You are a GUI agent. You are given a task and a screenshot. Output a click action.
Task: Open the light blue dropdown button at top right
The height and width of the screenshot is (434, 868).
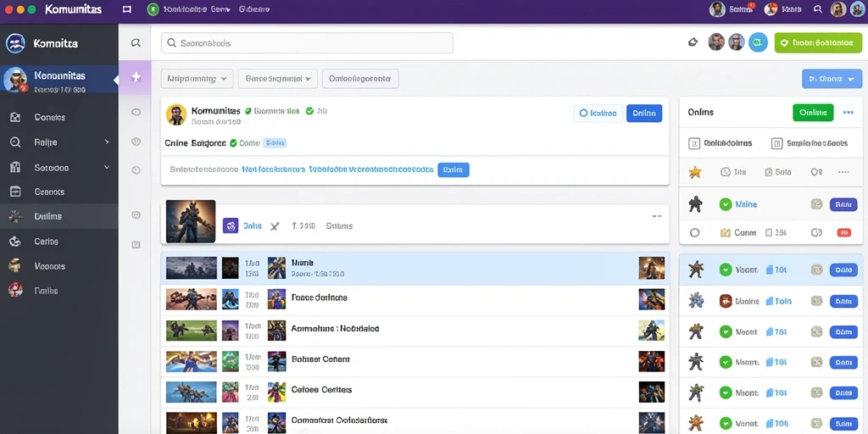(x=832, y=79)
